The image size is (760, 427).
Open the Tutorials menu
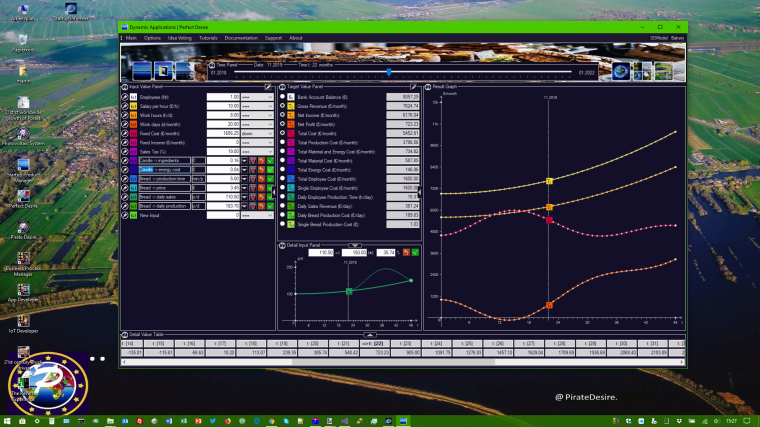click(x=208, y=38)
